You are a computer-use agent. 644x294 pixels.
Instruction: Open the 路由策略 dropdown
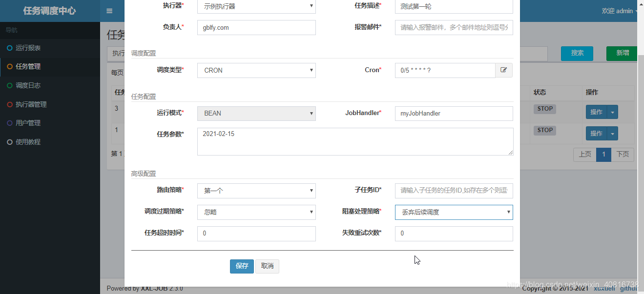(x=256, y=191)
